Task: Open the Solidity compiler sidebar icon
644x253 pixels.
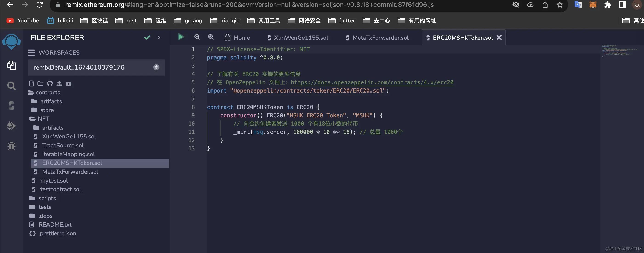Action: 11,106
